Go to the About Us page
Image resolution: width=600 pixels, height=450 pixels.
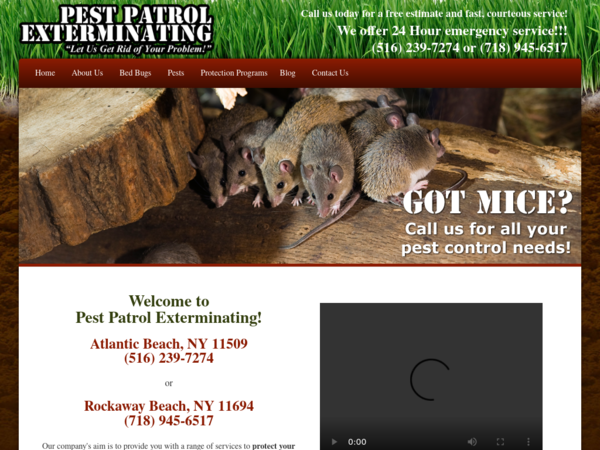87,73
